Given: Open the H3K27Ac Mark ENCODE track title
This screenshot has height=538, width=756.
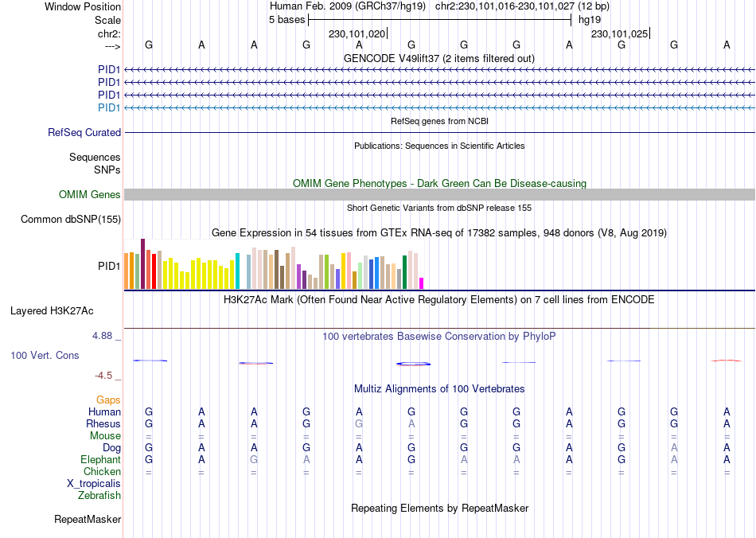Looking at the screenshot, I should pos(439,299).
